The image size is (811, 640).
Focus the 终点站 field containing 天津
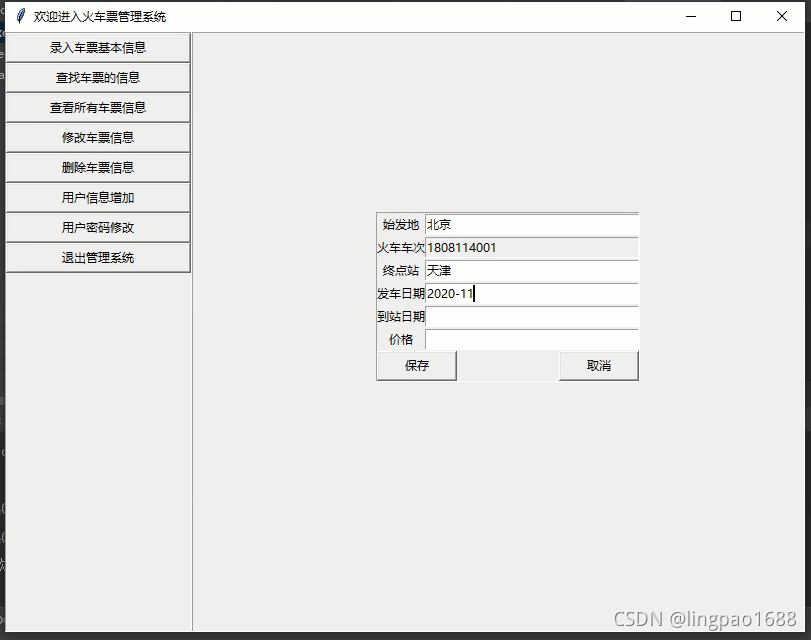[532, 271]
